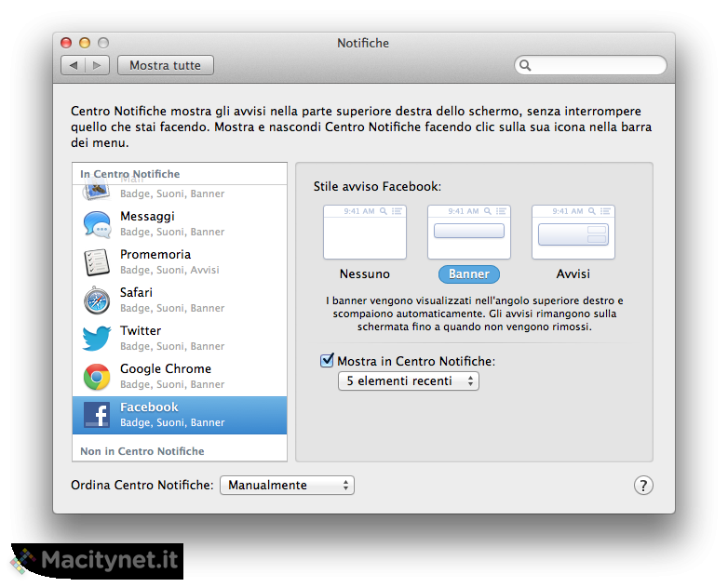Go forward with the right arrow
The width and height of the screenshot is (728, 587).
click(97, 65)
